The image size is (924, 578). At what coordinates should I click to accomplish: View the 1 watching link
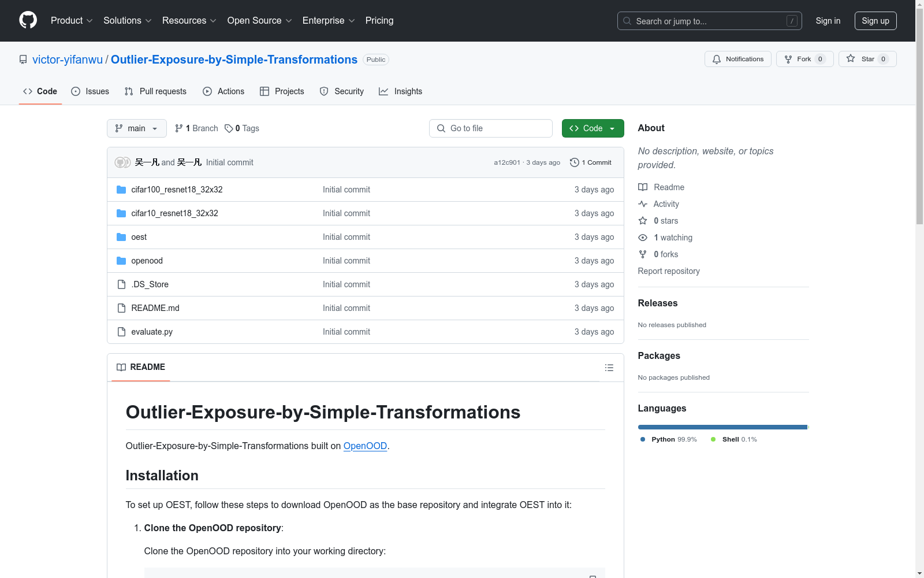coord(665,238)
